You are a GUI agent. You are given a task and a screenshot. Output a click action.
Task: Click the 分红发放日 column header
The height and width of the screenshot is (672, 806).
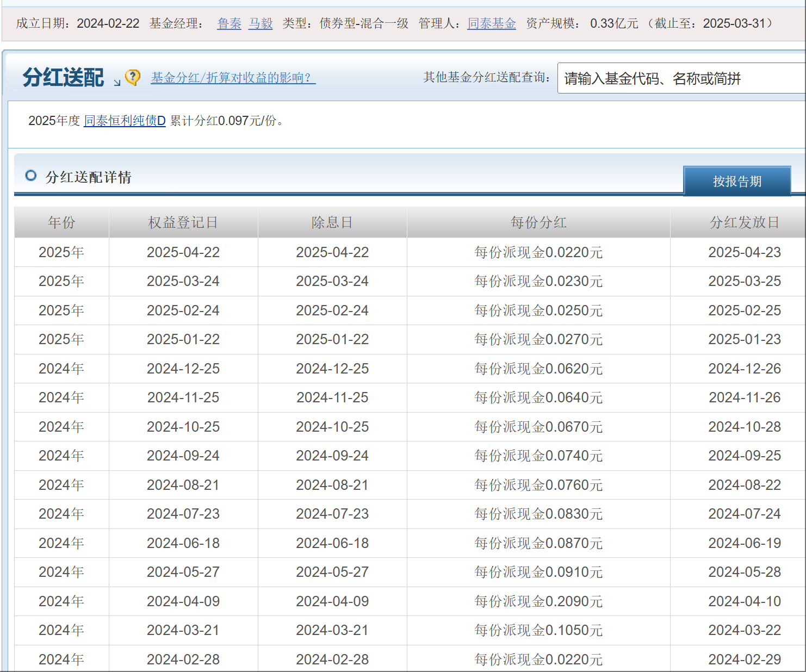coord(745,222)
